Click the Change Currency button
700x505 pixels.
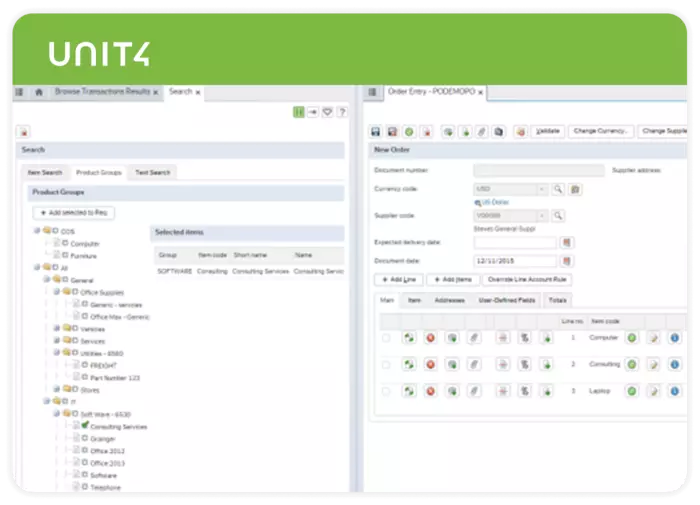[x=601, y=131]
